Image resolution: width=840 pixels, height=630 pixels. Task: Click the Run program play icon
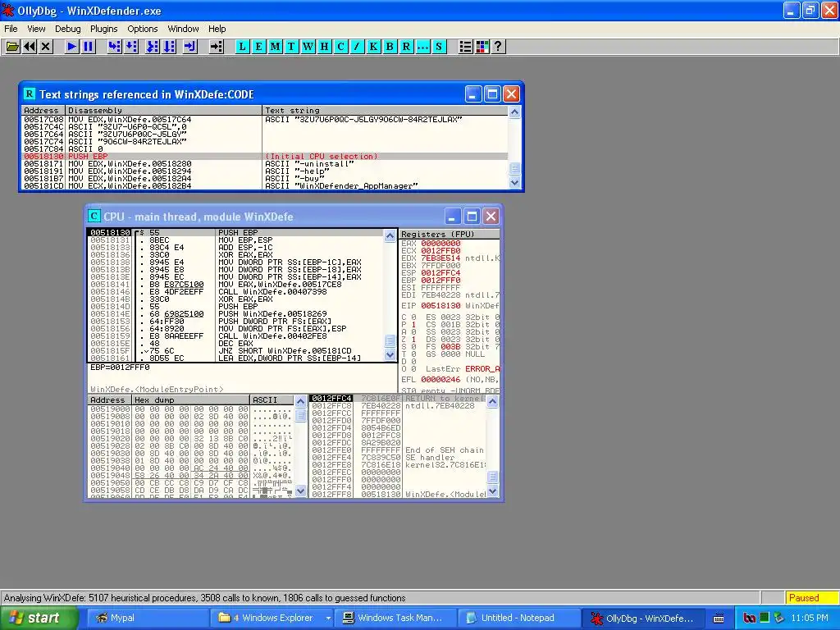pyautogui.click(x=71, y=47)
